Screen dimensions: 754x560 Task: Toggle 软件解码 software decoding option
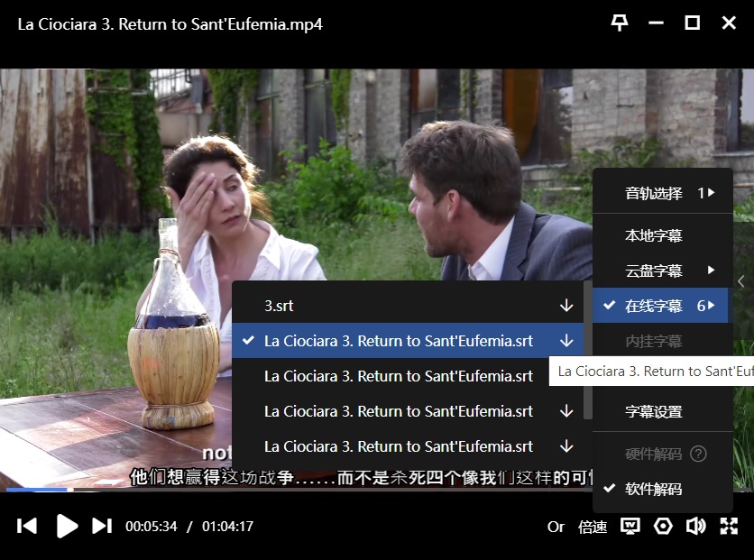coord(654,489)
